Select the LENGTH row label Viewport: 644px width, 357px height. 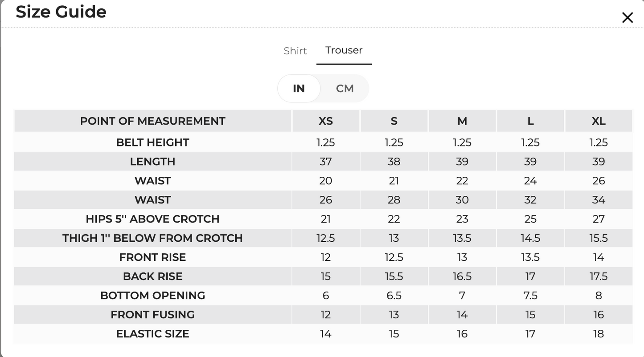point(153,162)
